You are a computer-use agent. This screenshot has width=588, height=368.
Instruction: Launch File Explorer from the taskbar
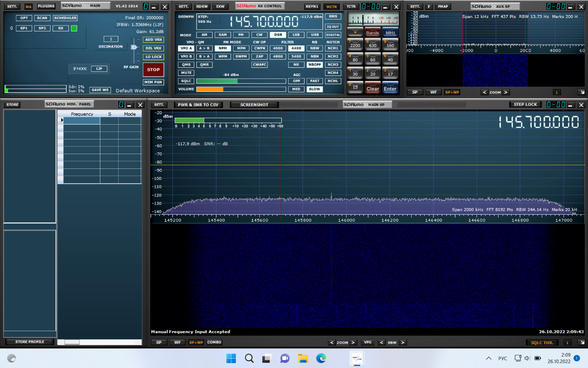click(303, 359)
